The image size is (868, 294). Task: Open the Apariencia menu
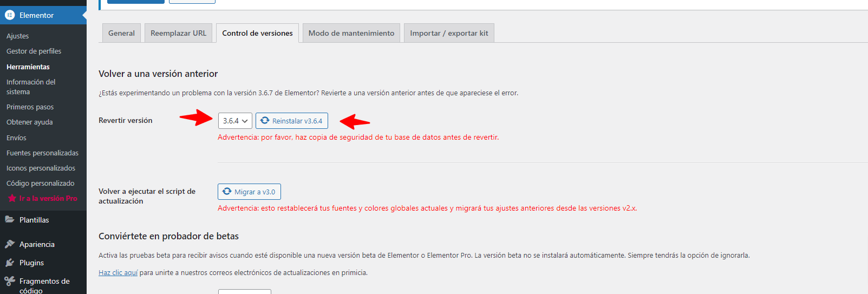[37, 244]
